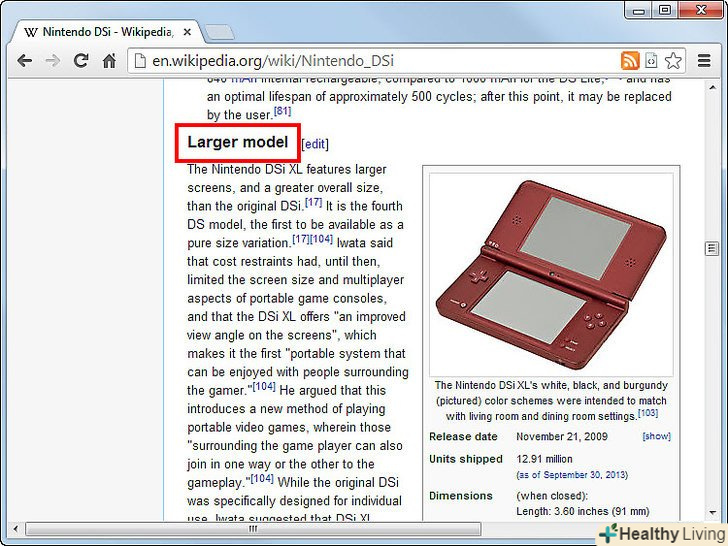This screenshot has height=546, width=728.
Task: Click the Release date label in infobox
Action: tap(463, 436)
